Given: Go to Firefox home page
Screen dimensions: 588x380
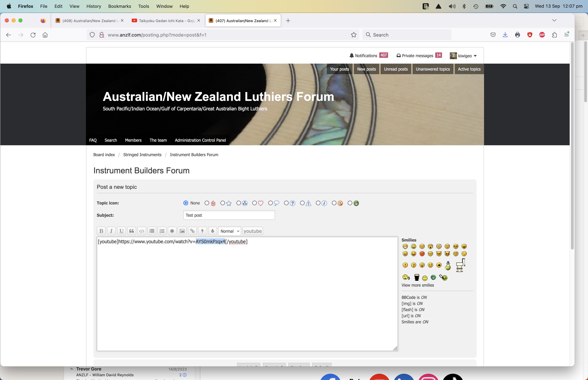Looking at the screenshot, I should tap(45, 35).
